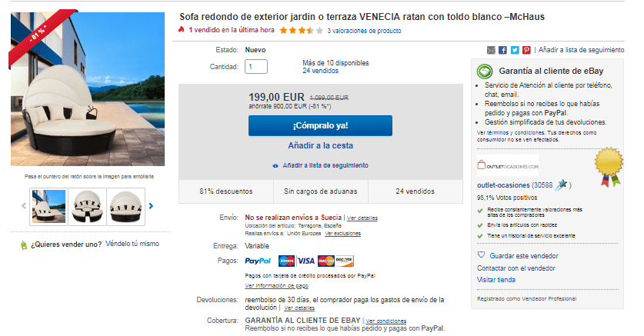Image resolution: width=644 pixels, height=336 pixels.
Task: Show next product thumbnails with right arrow
Action: coord(151,206)
